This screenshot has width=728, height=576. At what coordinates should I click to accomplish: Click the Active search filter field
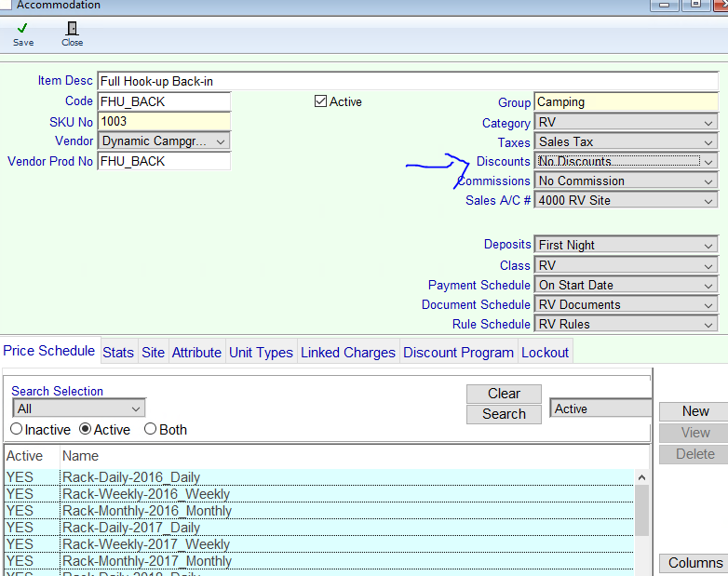point(600,409)
